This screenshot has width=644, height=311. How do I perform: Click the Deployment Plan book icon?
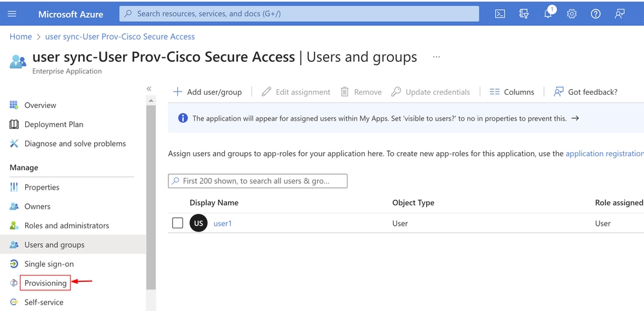coord(14,124)
